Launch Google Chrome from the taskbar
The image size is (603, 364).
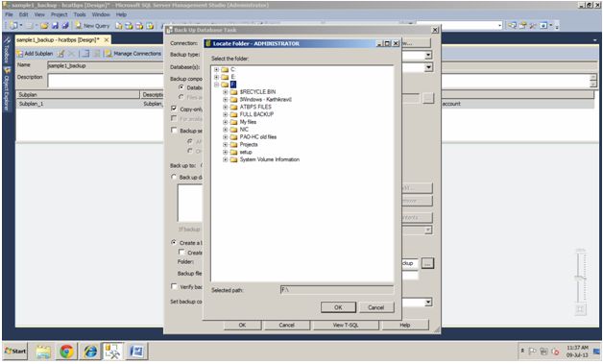click(66, 352)
